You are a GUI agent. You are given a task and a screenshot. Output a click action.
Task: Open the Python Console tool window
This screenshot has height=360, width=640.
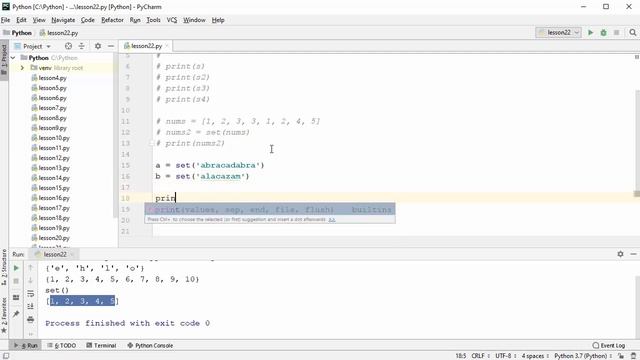150,345
